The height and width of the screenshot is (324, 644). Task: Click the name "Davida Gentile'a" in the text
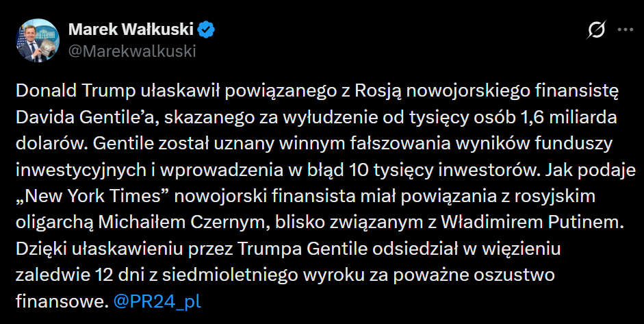(x=75, y=117)
